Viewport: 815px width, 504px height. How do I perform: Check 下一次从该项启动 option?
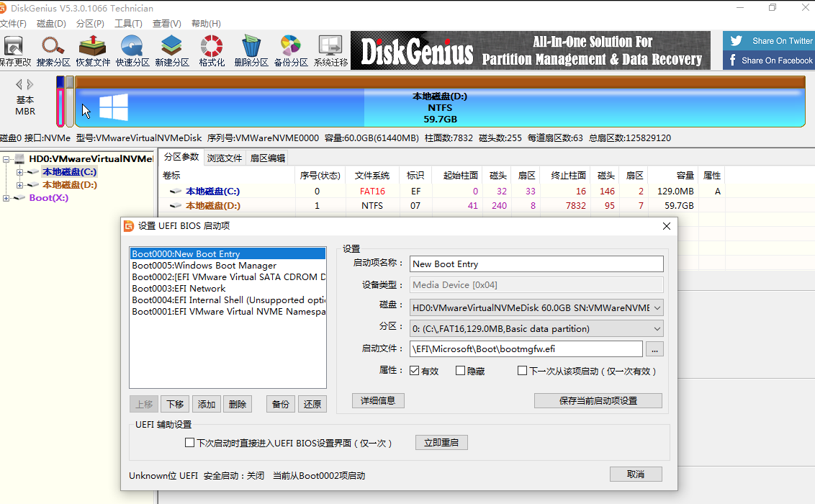point(523,371)
